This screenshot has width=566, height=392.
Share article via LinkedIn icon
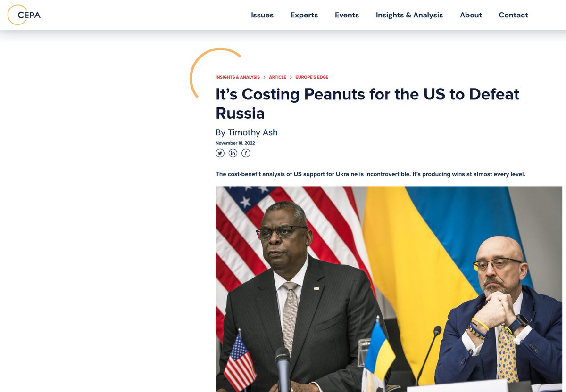(x=233, y=153)
